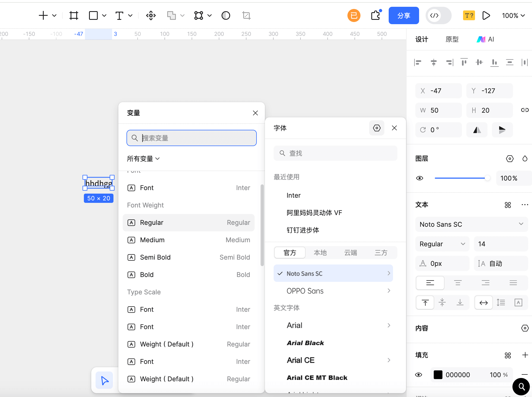Toggle the dev mode code switch
This screenshot has height=397, width=532.
(x=438, y=15)
